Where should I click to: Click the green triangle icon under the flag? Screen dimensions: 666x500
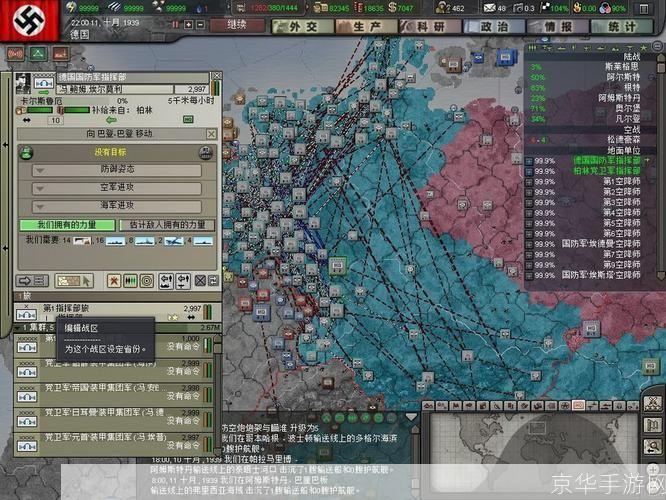coord(38,54)
